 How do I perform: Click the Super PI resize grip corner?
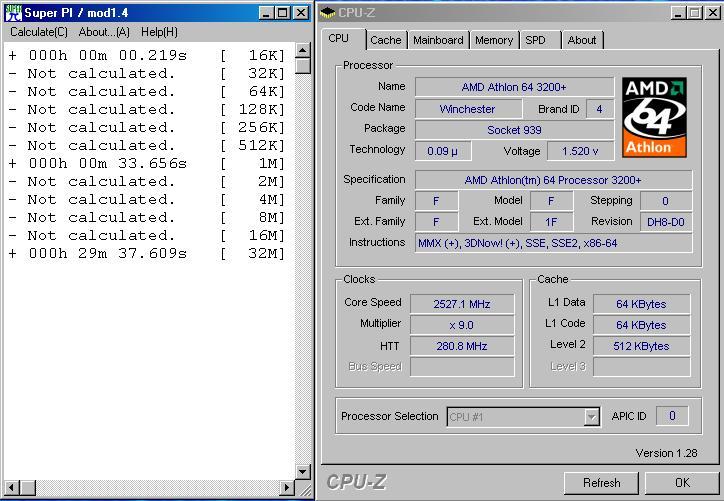304,488
